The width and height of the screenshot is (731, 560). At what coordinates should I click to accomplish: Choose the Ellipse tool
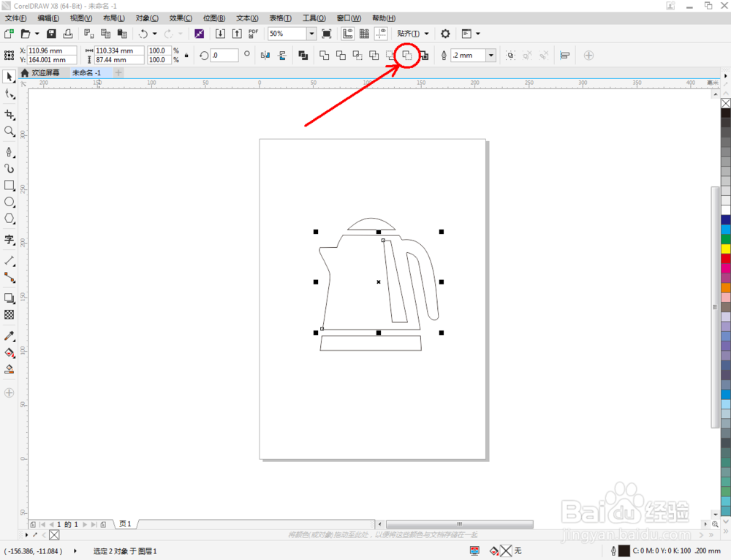10,202
